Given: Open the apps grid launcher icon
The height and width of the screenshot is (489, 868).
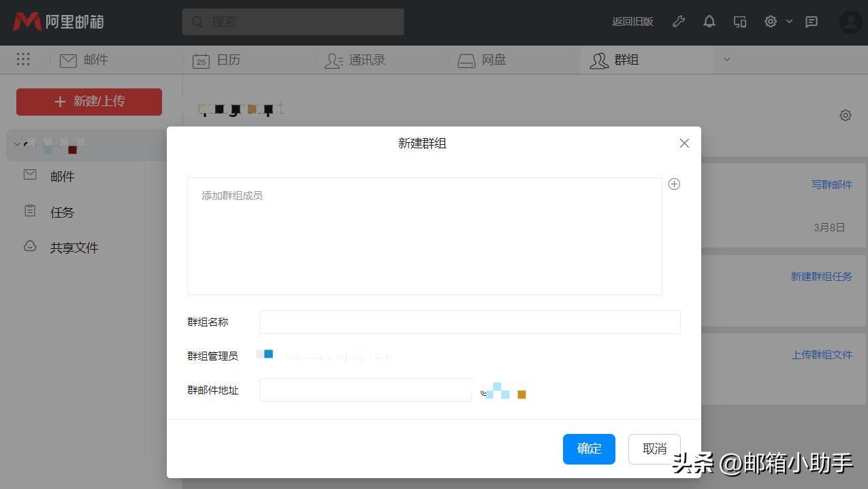Looking at the screenshot, I should point(23,60).
